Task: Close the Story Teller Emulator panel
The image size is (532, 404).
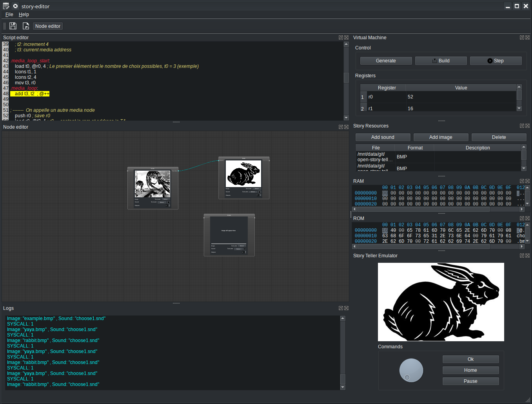Action: pyautogui.click(x=527, y=256)
